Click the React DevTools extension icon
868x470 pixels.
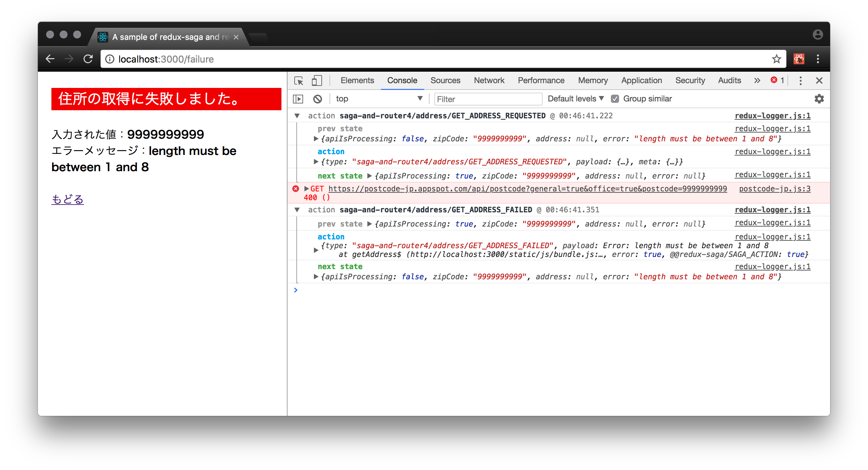point(799,59)
